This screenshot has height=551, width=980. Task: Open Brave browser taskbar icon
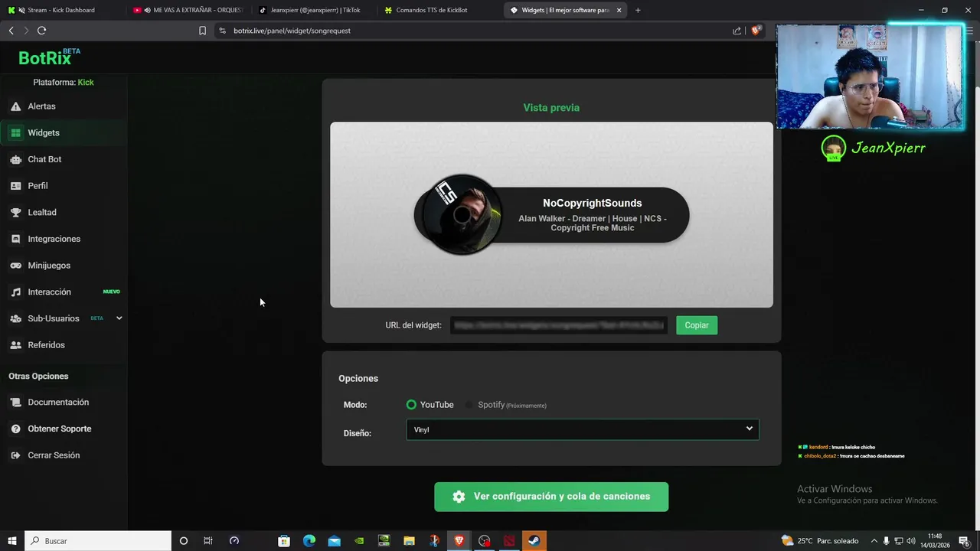[x=459, y=541]
